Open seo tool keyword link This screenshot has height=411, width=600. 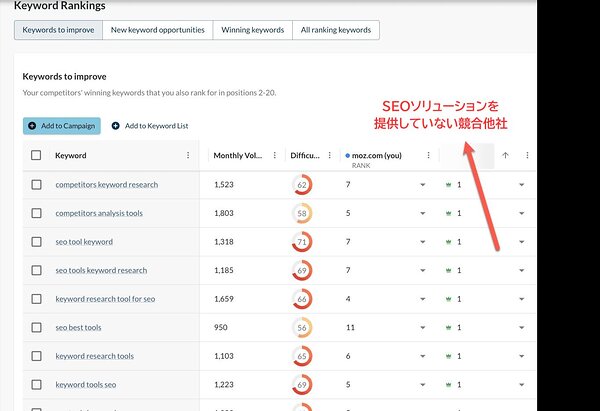(84, 242)
